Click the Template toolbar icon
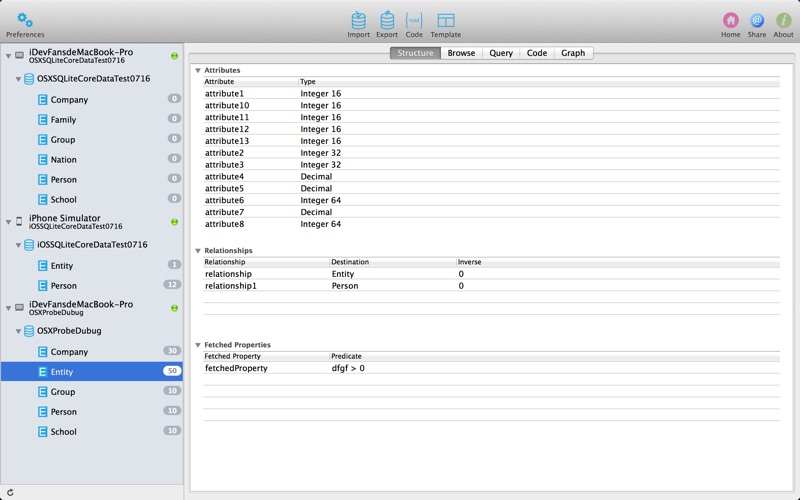 446,20
